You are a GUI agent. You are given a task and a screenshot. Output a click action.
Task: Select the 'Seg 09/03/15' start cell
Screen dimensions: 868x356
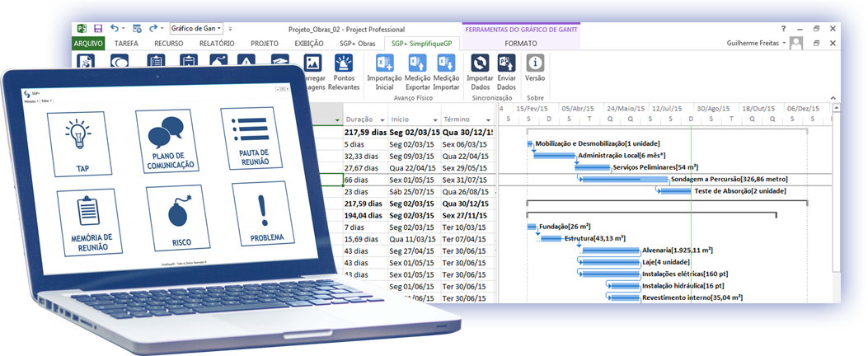pyautogui.click(x=414, y=156)
